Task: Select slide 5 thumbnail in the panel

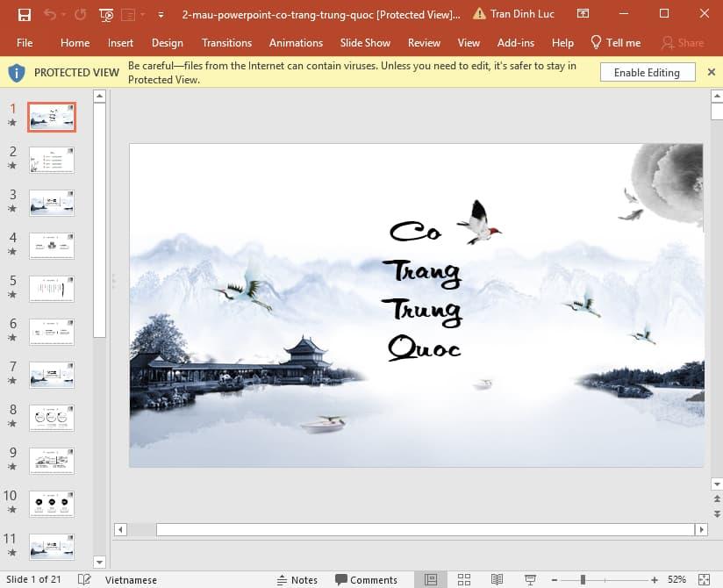Action: point(51,288)
